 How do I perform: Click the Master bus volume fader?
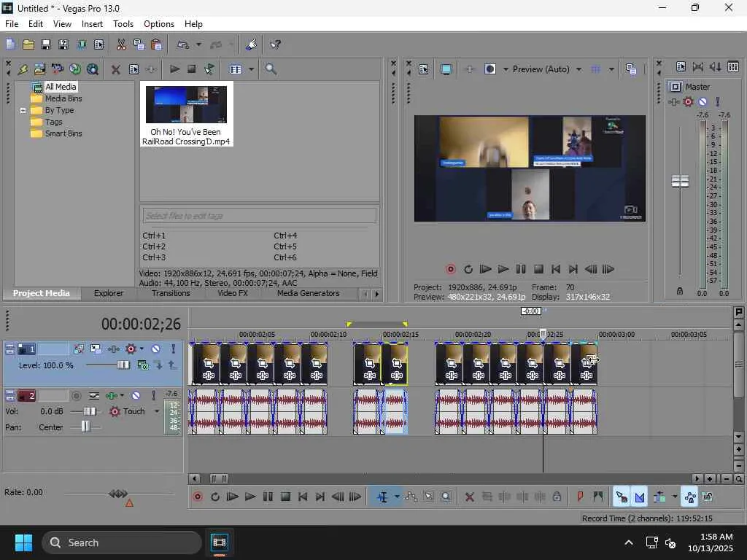[x=680, y=182]
